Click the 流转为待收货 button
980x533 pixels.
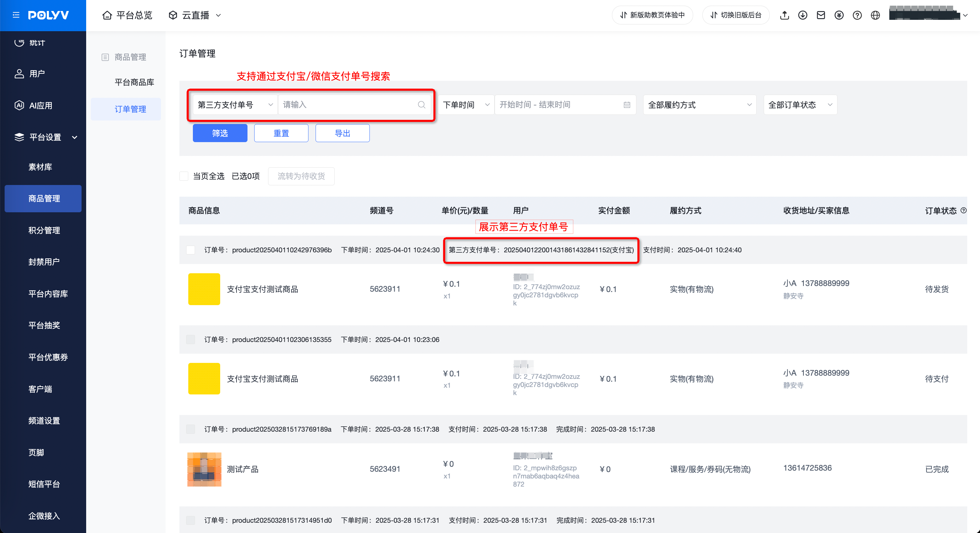click(301, 176)
